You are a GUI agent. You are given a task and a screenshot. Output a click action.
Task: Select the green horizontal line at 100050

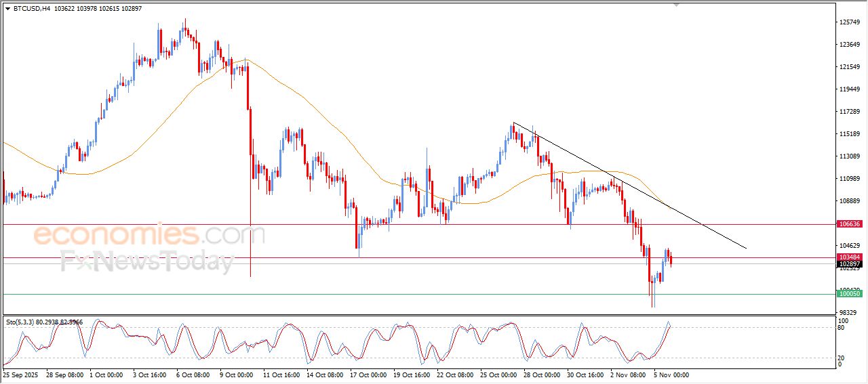(407, 294)
